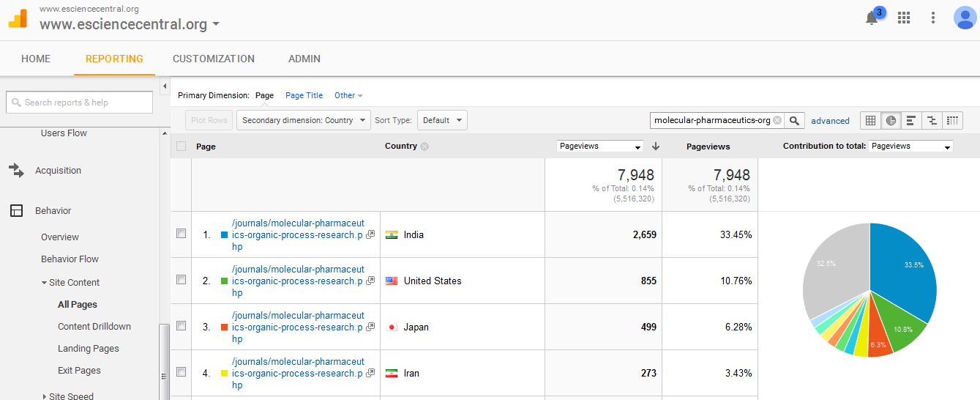Check the United States row checkbox

coord(181,280)
